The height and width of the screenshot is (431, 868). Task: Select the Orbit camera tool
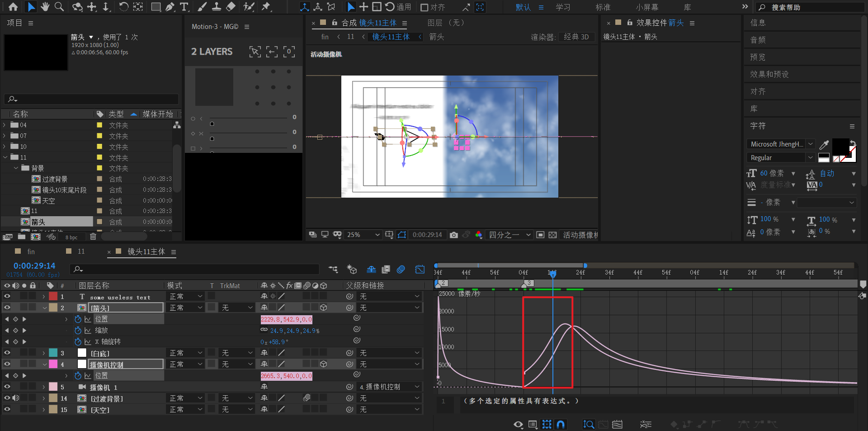[77, 7]
